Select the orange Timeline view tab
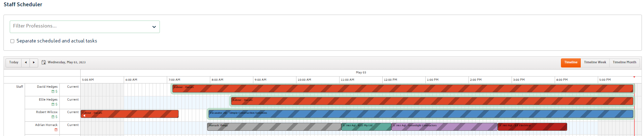Viewport: 644px width, 136px height. tap(571, 63)
